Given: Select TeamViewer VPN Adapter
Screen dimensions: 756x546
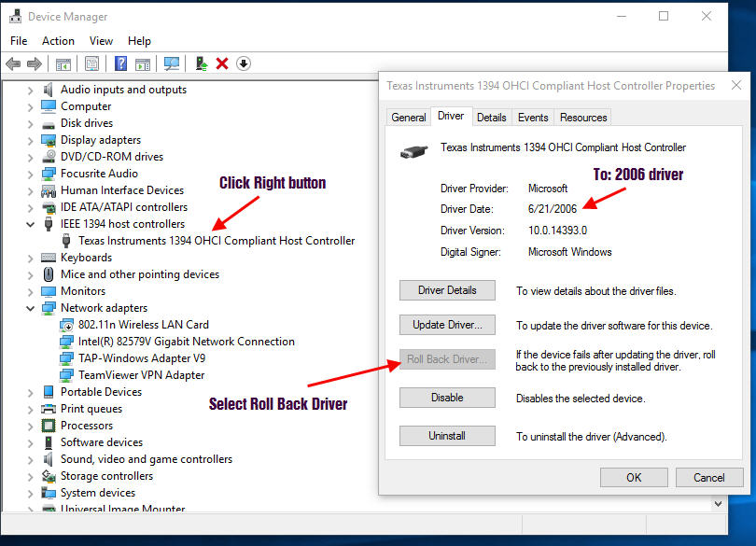Looking at the screenshot, I should pyautogui.click(x=141, y=375).
